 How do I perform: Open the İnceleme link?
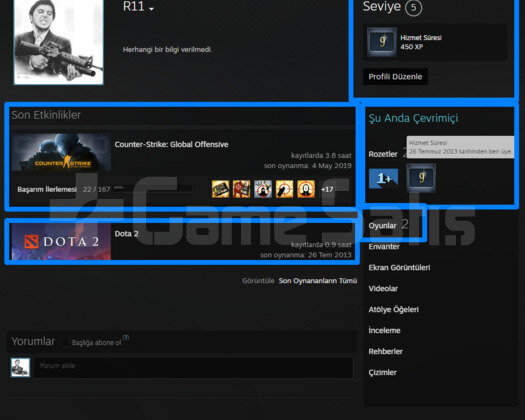(x=384, y=331)
